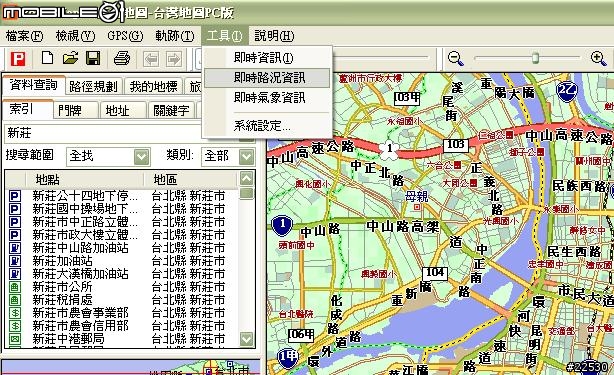Click the 103甲 route sign on map
This screenshot has width=614, height=375.
point(407,97)
